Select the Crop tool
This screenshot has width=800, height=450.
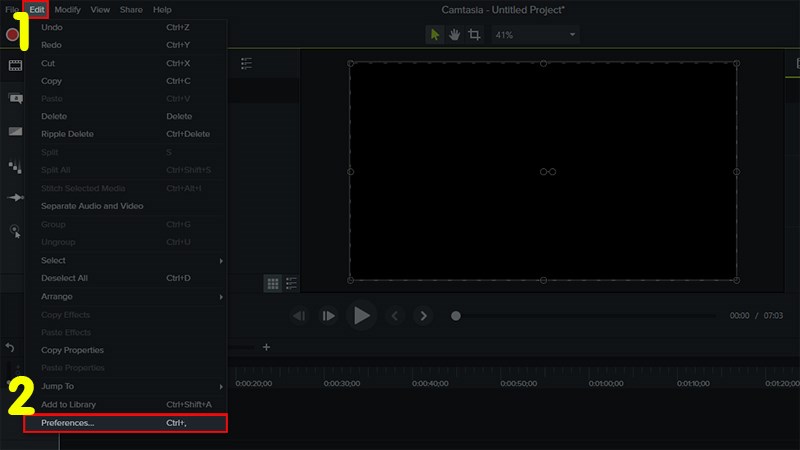[x=474, y=34]
